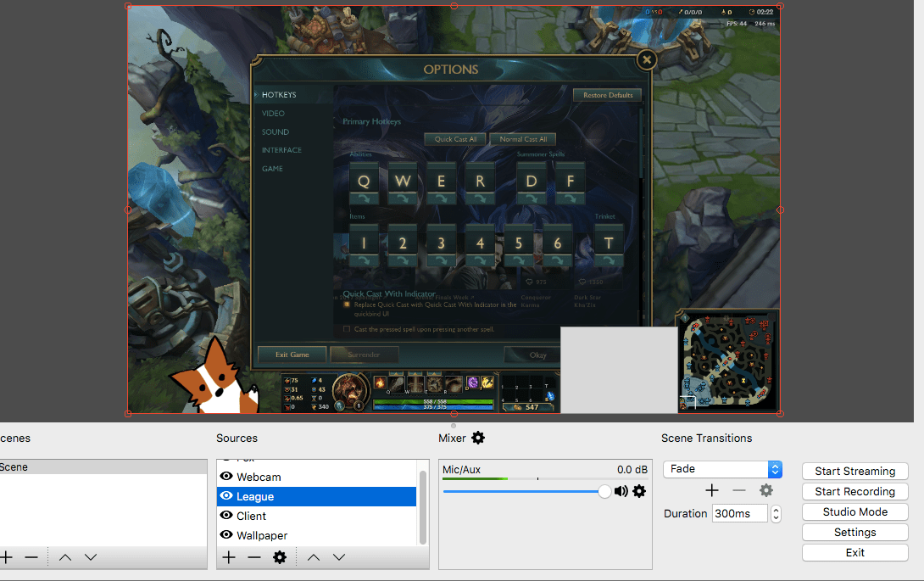Adjust the Duration stepper arrows

(x=776, y=514)
